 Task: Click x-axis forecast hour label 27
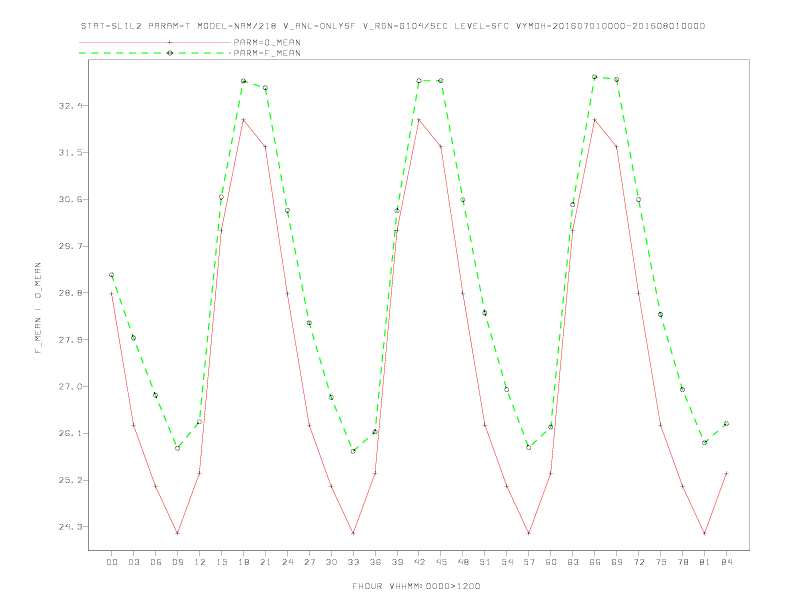[x=309, y=562]
